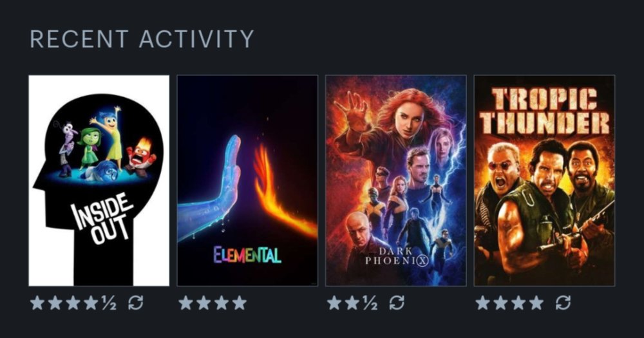Viewport: 644px width, 338px height.
Task: Open the Inside Out poster
Action: pos(99,180)
